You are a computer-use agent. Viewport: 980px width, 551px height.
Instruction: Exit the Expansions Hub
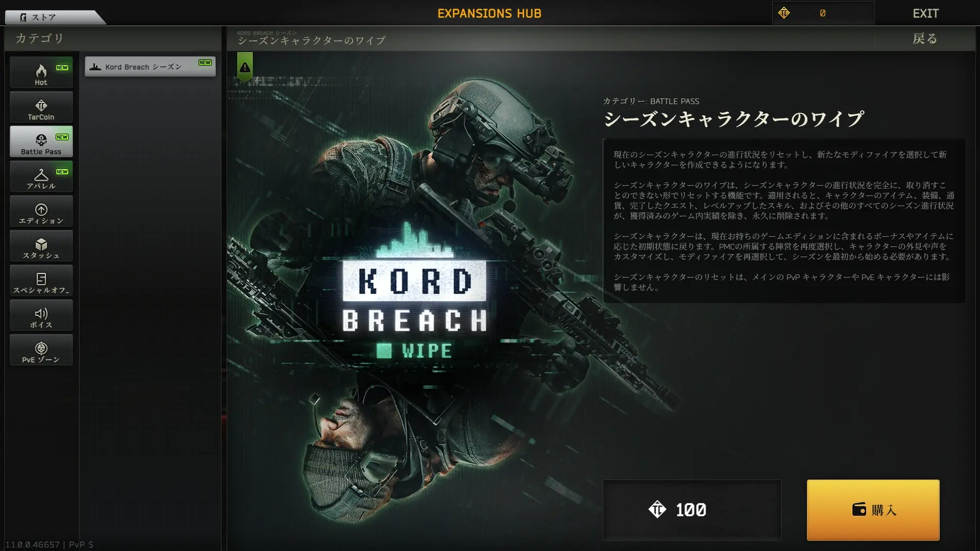[x=925, y=14]
